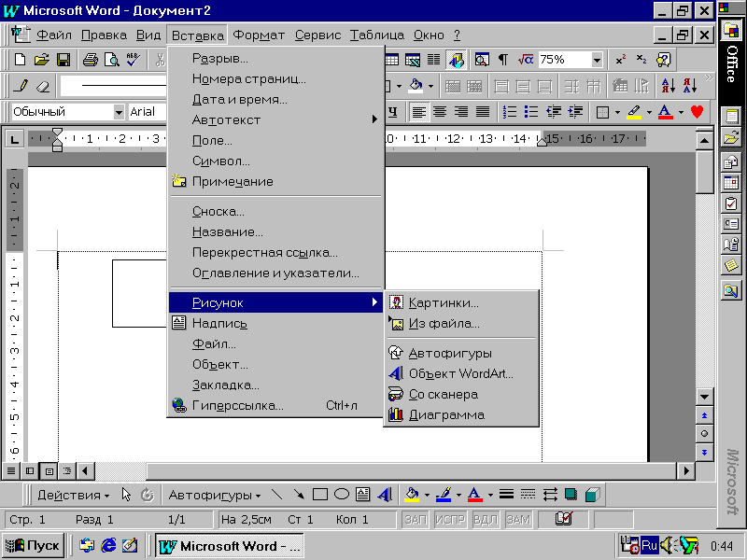
Task: Choose Картинки... from the Рисунок submenu
Action: click(461, 302)
